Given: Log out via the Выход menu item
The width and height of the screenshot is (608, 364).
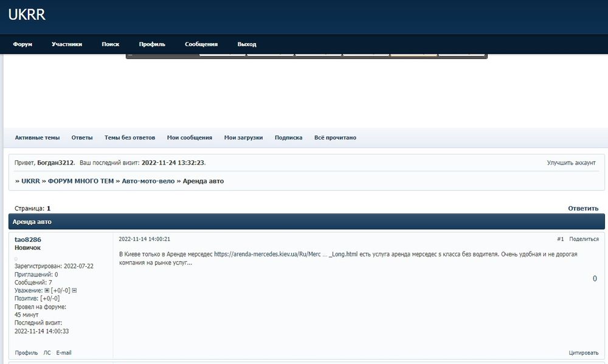Looking at the screenshot, I should pyautogui.click(x=247, y=44).
